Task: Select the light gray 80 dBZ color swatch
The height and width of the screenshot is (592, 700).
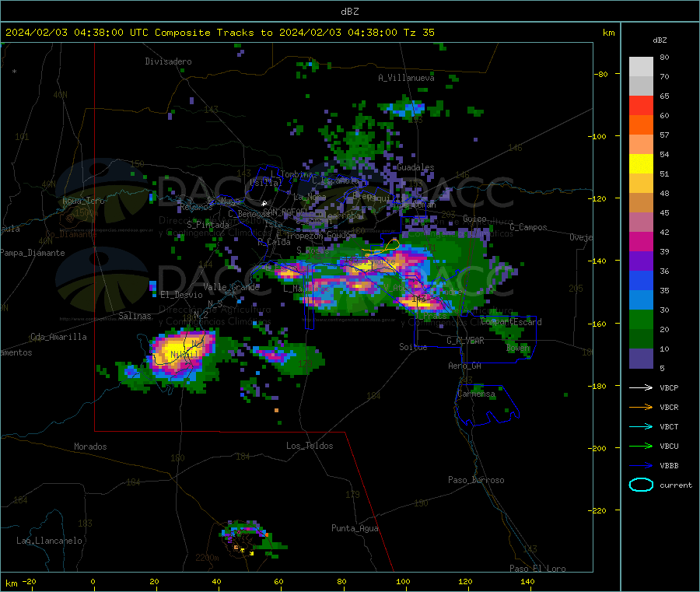Action: pos(641,67)
